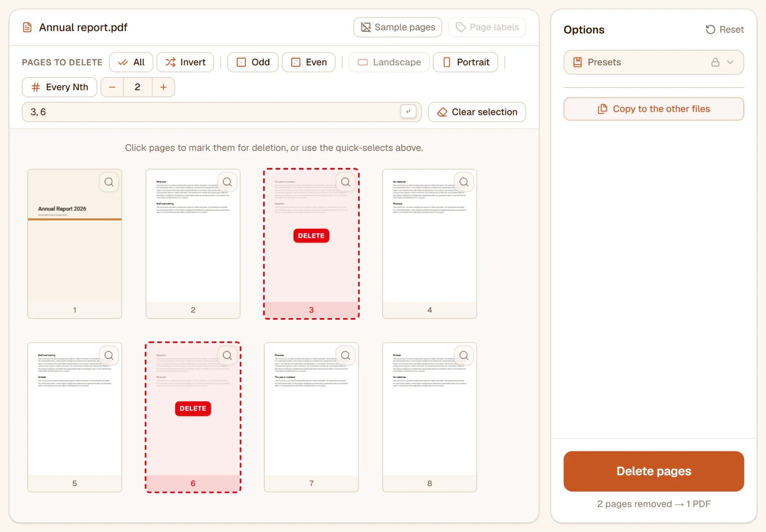Click the '2 pages removed → 1 PDF' summary

(x=654, y=504)
